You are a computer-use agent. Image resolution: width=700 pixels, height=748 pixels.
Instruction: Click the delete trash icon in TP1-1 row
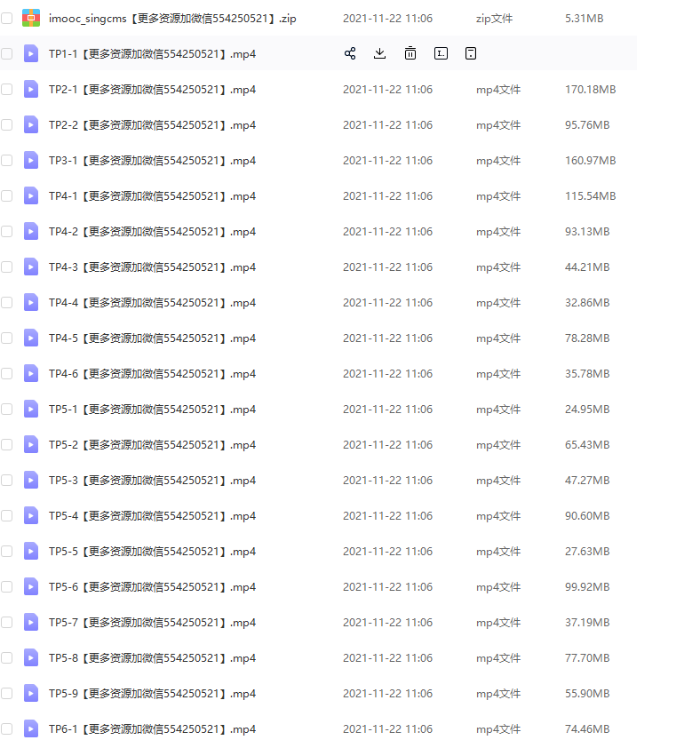[410, 53]
